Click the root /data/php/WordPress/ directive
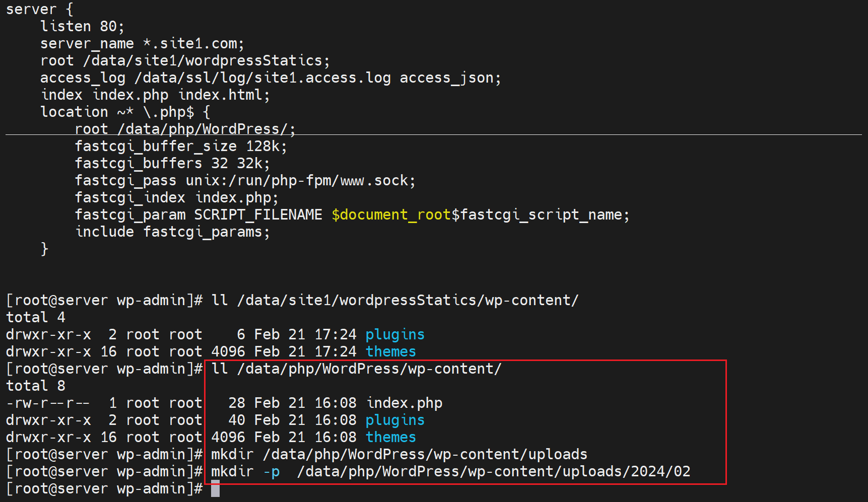The height and width of the screenshot is (502, 868). [x=185, y=129]
